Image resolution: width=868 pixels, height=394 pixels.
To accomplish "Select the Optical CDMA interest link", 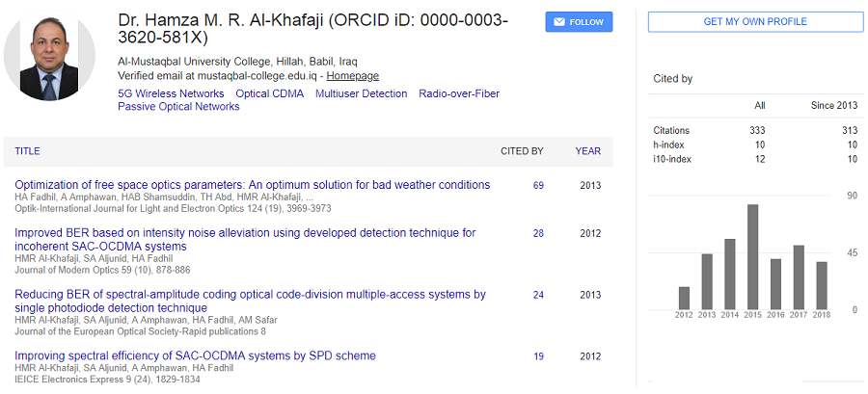I will [270, 94].
